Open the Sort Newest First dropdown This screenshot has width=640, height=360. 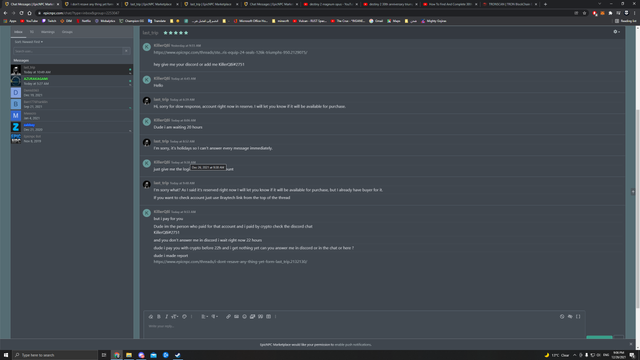point(29,42)
